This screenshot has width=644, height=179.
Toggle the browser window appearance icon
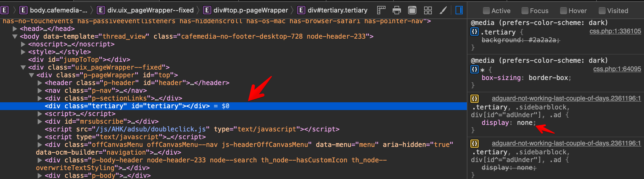pyautogui.click(x=412, y=10)
